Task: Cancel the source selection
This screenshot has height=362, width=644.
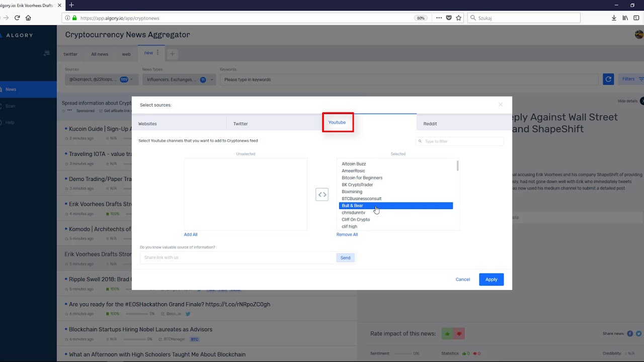Action: pyautogui.click(x=463, y=280)
